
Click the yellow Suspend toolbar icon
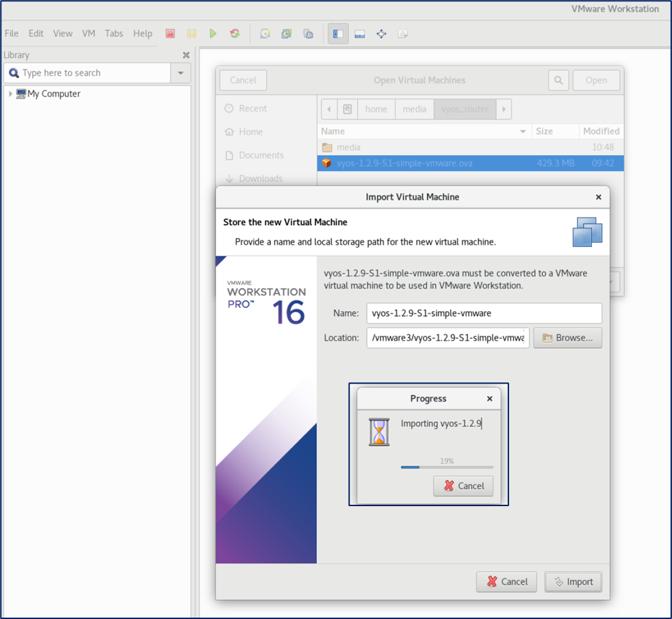click(192, 34)
